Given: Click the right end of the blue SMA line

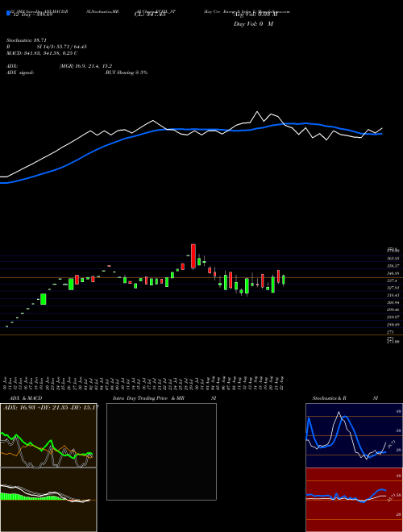Looking at the screenshot, I should coord(382,134).
